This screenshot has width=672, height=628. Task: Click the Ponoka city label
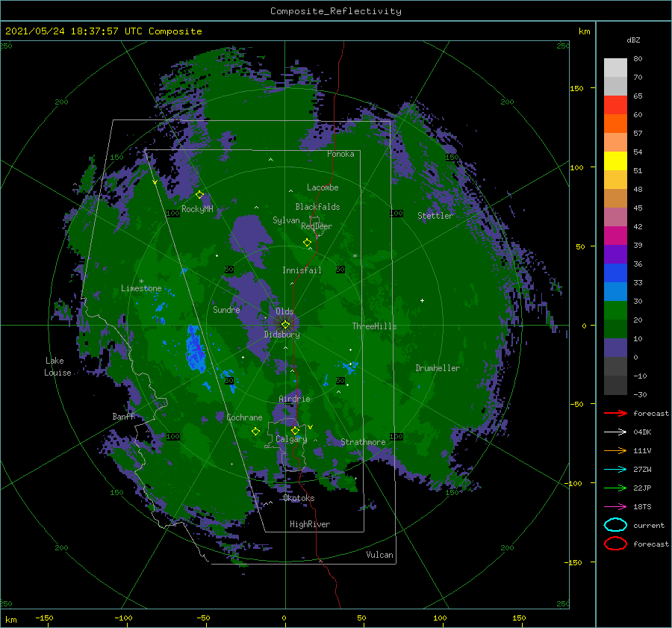click(x=340, y=154)
